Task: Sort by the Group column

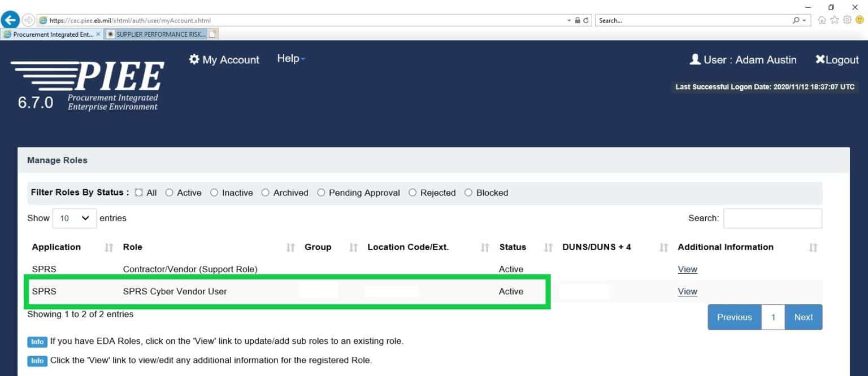Action: [x=354, y=247]
